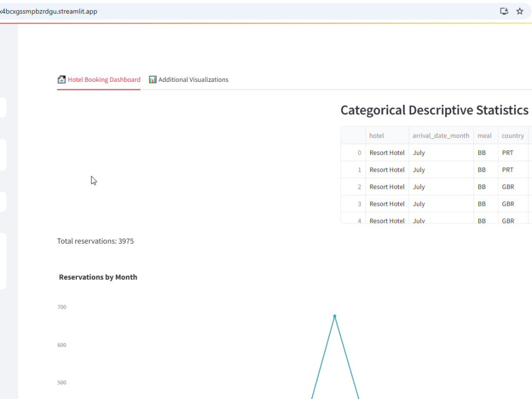The width and height of the screenshot is (532, 399).
Task: Click the Categorical Descriptive Statistics heading
Action: [x=434, y=110]
